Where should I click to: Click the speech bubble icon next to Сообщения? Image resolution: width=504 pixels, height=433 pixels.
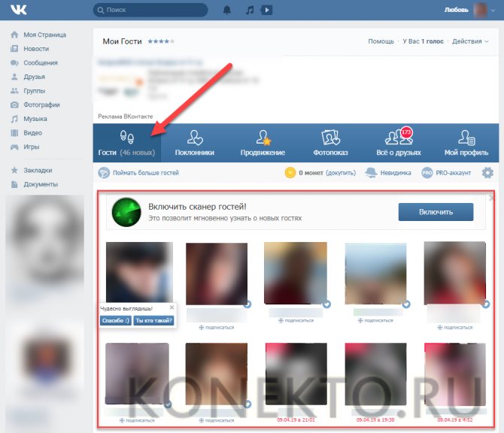point(14,62)
